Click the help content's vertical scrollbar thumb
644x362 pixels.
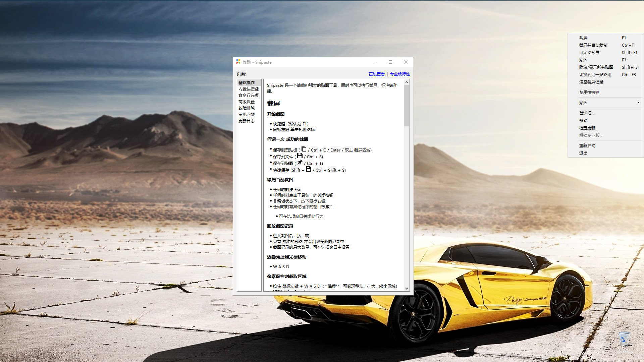(407, 106)
